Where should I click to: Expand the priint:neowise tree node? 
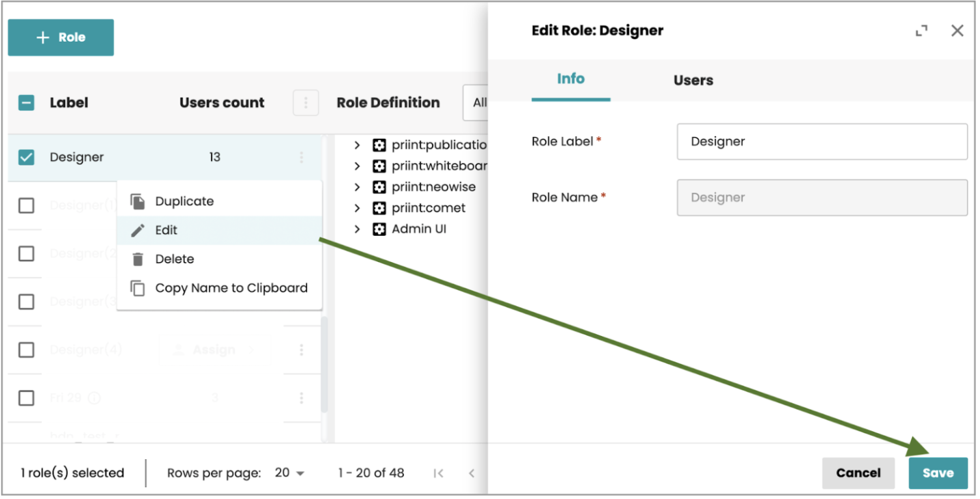click(x=357, y=188)
